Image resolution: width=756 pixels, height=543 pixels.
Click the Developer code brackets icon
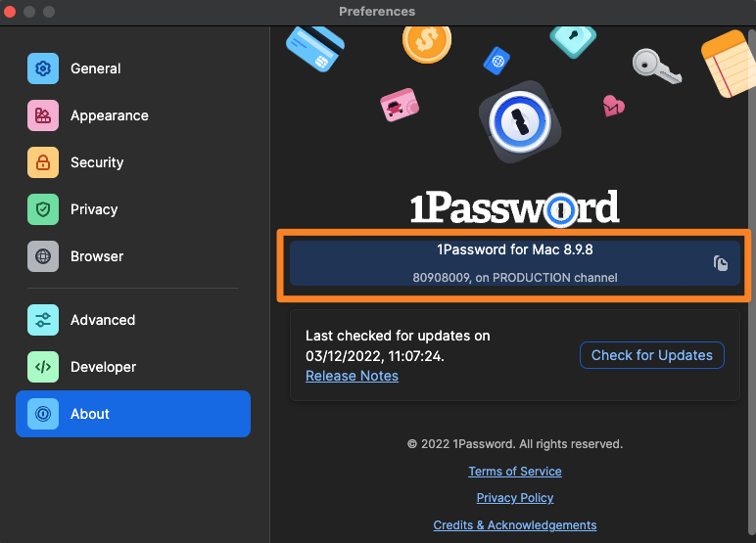pos(43,367)
